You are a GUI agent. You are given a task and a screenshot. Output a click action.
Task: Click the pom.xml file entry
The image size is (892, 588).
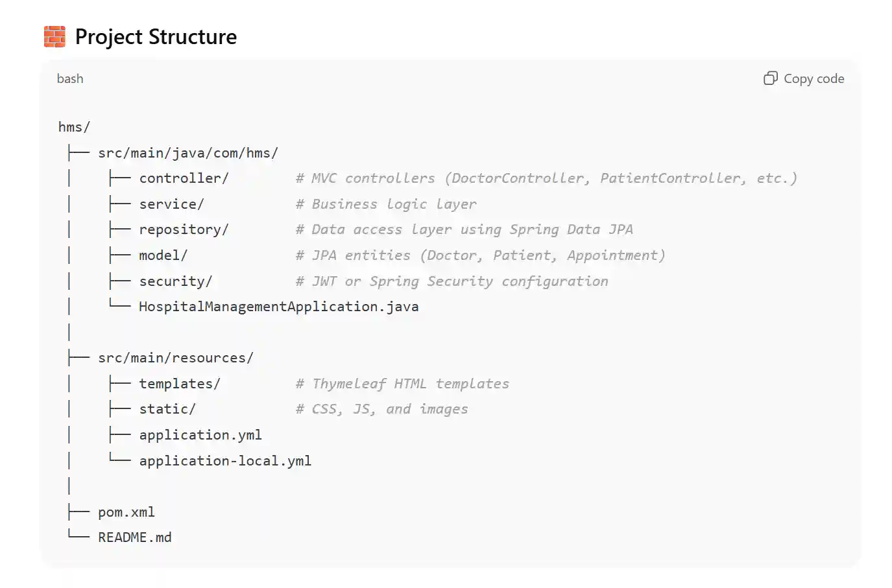tap(127, 512)
